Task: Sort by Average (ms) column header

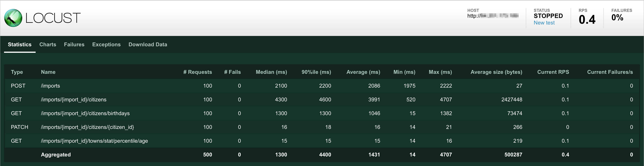Action: (363, 72)
